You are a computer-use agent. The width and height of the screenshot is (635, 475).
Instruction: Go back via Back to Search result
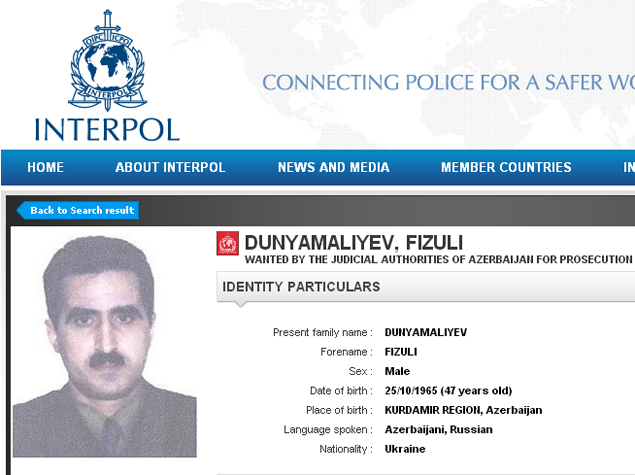(x=78, y=210)
